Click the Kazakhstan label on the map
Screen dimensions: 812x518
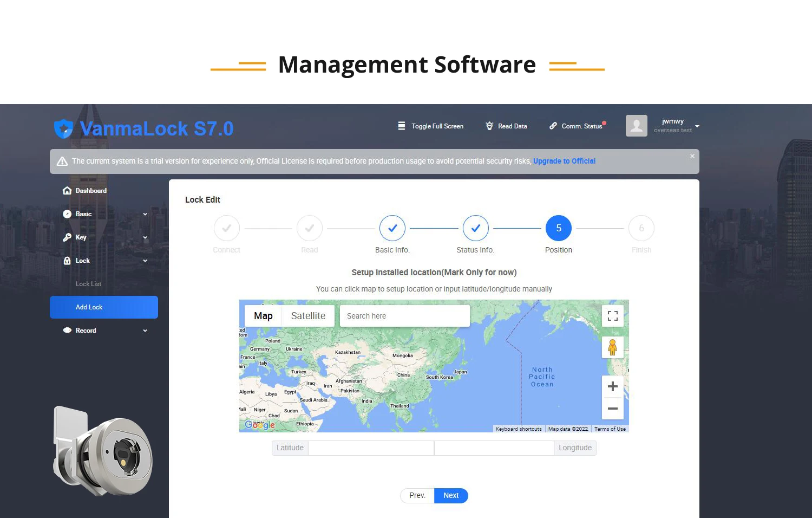(348, 352)
